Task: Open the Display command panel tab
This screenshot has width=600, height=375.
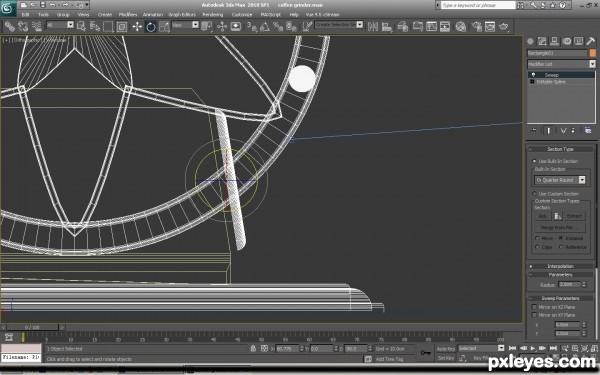Action: pyautogui.click(x=579, y=41)
